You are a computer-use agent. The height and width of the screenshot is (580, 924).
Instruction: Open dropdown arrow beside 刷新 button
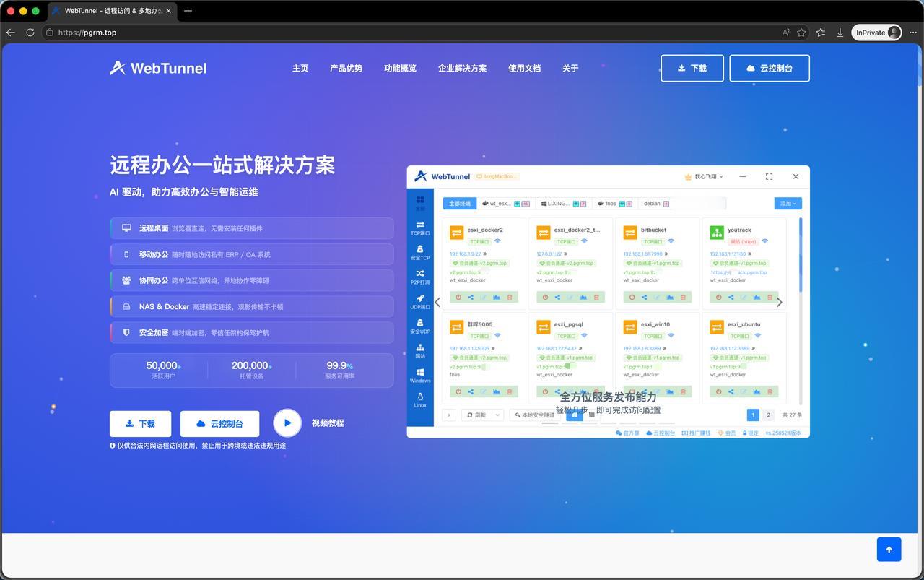[x=497, y=415]
